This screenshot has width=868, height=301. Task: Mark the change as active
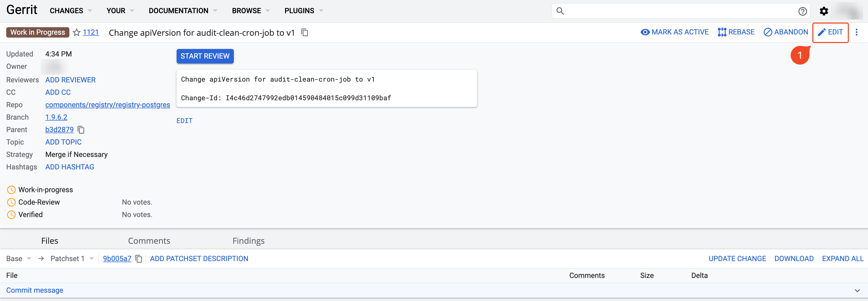point(674,32)
